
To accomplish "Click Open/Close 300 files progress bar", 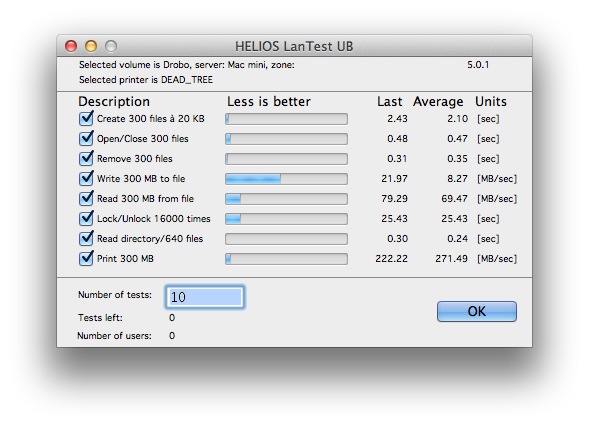I will click(x=286, y=139).
